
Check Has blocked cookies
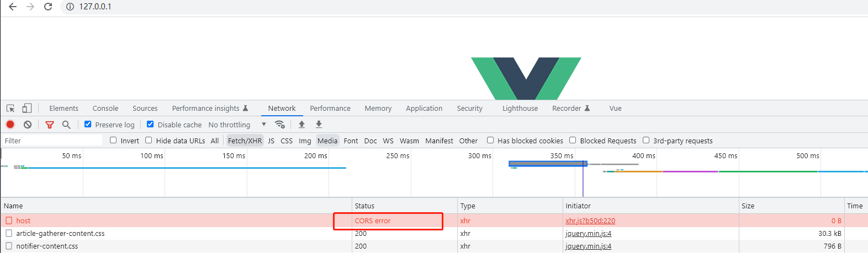coord(490,140)
